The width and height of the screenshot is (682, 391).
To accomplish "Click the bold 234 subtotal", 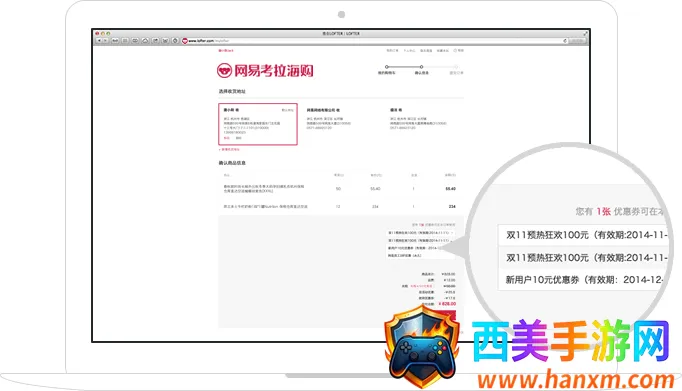I will 452,207.
